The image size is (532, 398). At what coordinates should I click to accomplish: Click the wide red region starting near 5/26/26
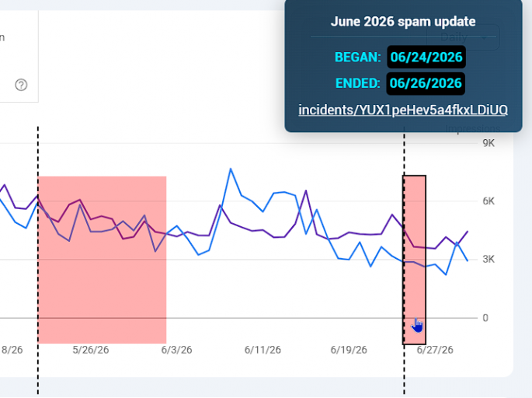pyautogui.click(x=102, y=260)
